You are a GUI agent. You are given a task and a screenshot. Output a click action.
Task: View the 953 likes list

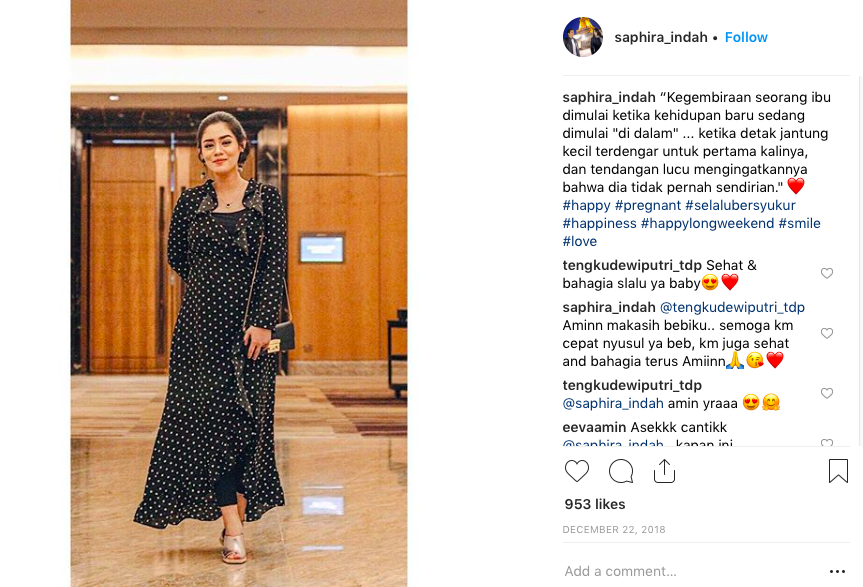click(x=594, y=504)
